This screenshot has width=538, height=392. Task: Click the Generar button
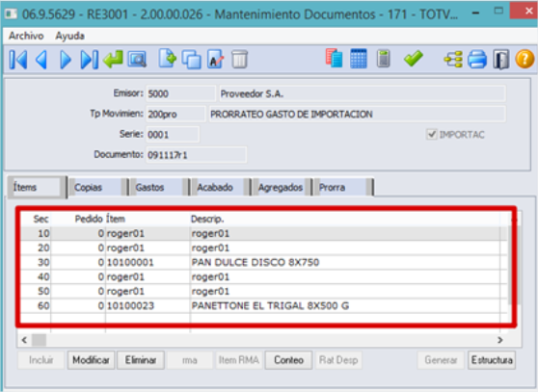[x=441, y=360]
